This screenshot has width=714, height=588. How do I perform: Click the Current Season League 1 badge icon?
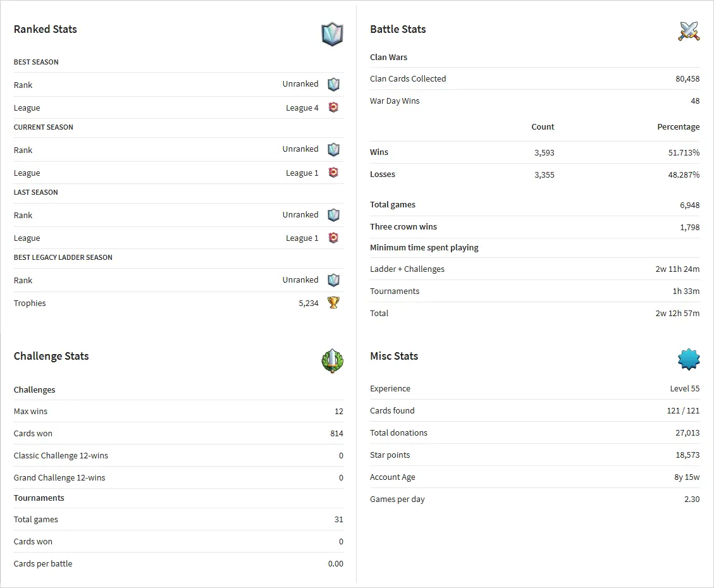(x=333, y=173)
